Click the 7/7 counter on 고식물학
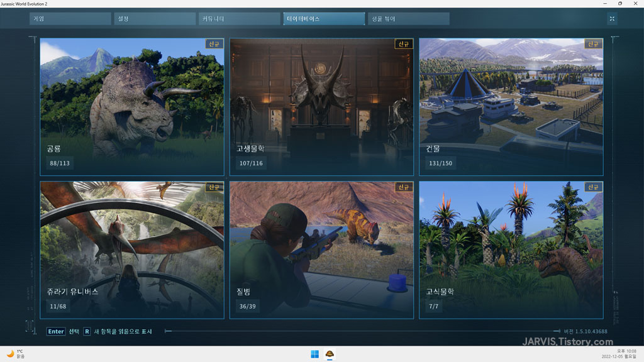 (x=434, y=306)
